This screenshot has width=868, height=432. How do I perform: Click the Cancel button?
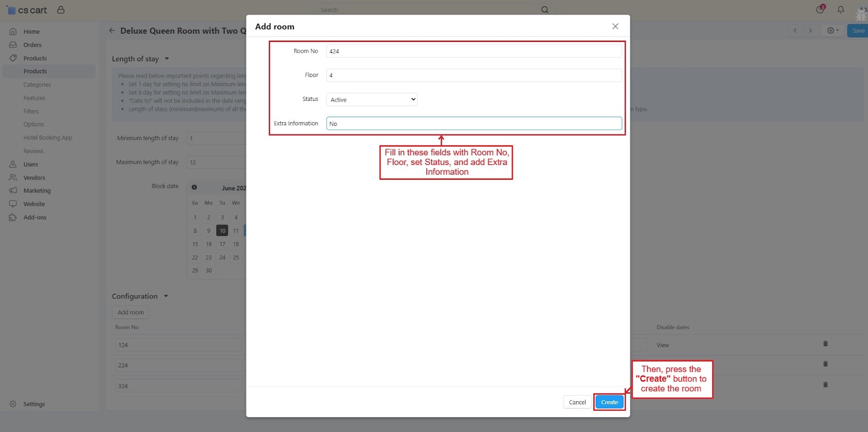(577, 402)
